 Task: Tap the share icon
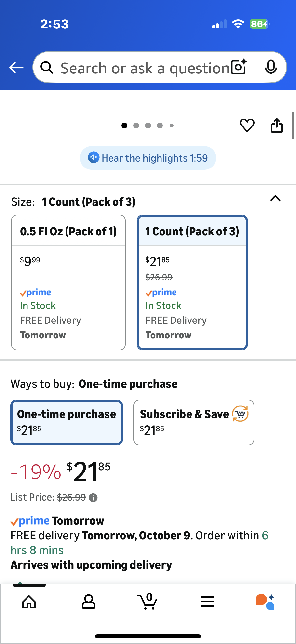[x=277, y=125]
